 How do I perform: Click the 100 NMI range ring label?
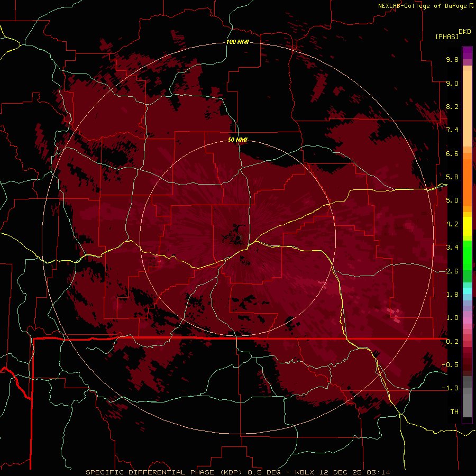tap(237, 42)
